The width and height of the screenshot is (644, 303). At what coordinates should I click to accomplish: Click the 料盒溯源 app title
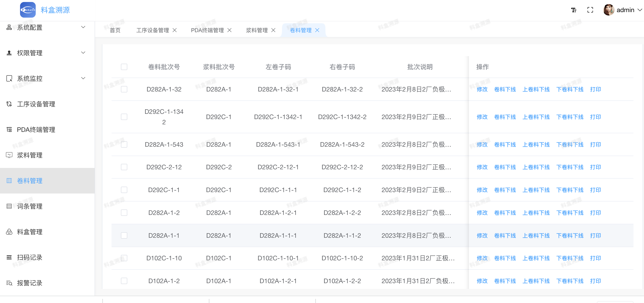(x=55, y=10)
